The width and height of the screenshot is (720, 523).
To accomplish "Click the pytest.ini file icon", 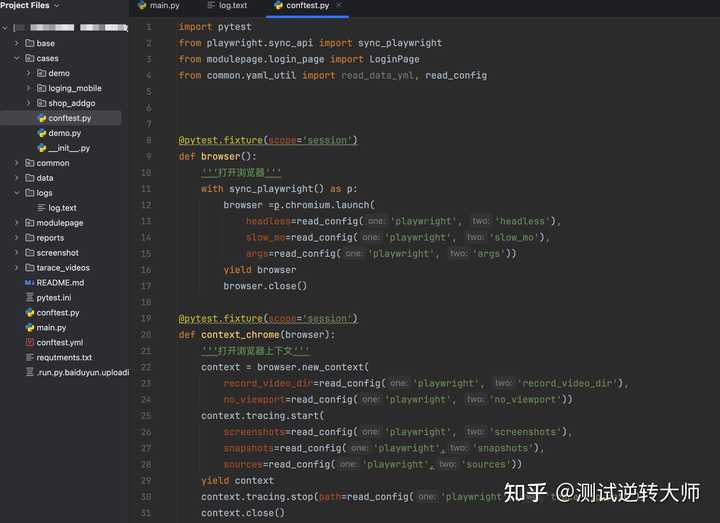I will point(30,298).
